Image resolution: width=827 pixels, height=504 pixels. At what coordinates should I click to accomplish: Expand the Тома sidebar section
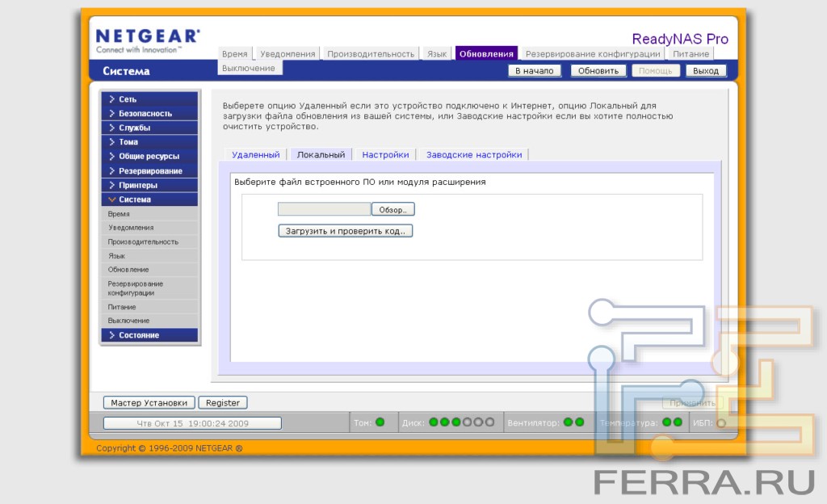click(x=149, y=142)
